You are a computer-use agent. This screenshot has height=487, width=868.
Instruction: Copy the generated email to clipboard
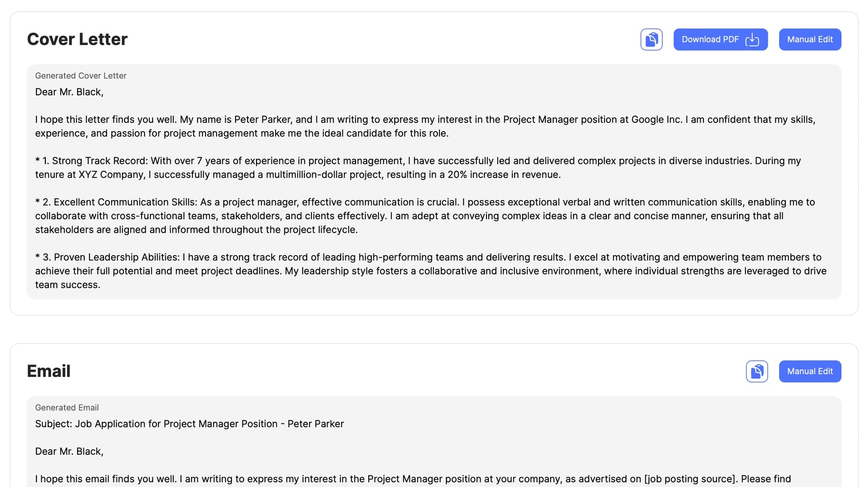757,371
